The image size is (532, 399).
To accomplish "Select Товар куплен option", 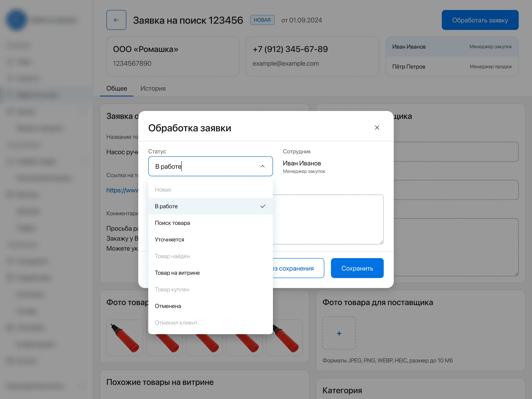I will [x=211, y=289].
